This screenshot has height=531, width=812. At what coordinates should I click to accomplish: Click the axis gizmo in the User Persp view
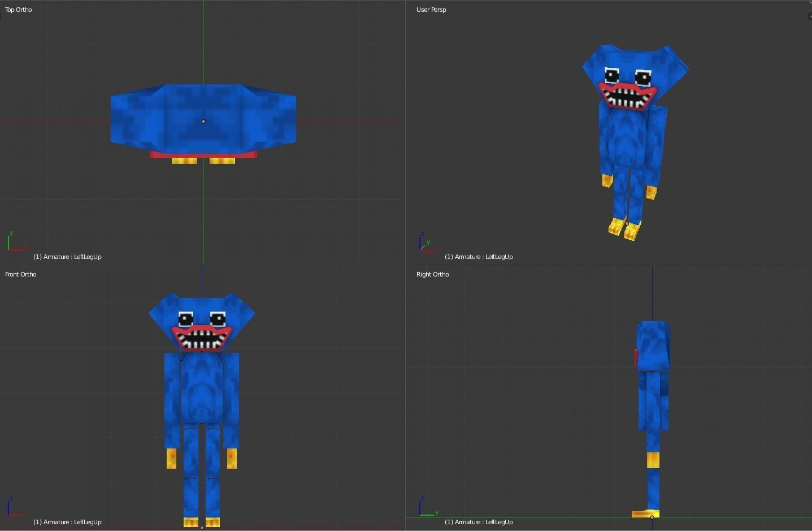pos(428,242)
